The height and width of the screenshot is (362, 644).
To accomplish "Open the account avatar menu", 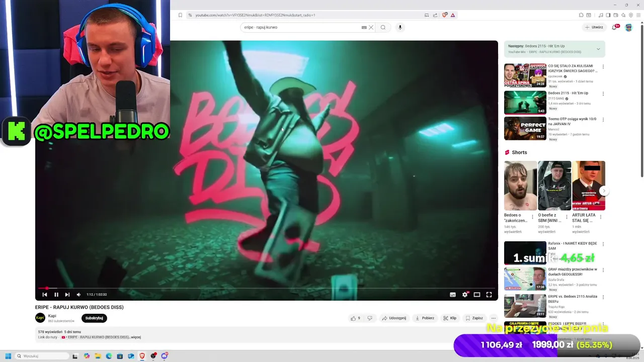I will pyautogui.click(x=628, y=27).
